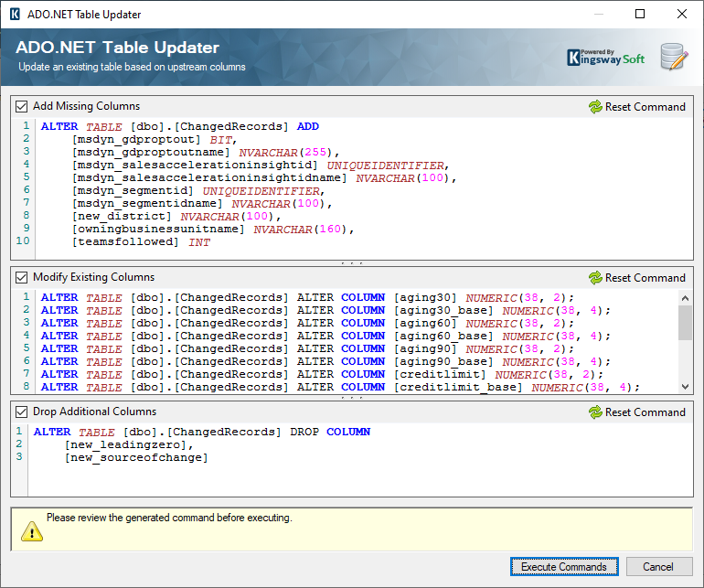Click the yellow warning triangle icon

click(32, 531)
